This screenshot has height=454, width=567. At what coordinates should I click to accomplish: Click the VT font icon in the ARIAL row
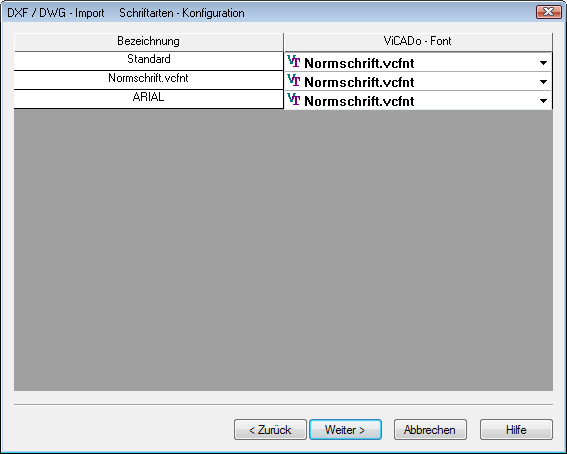(x=294, y=99)
